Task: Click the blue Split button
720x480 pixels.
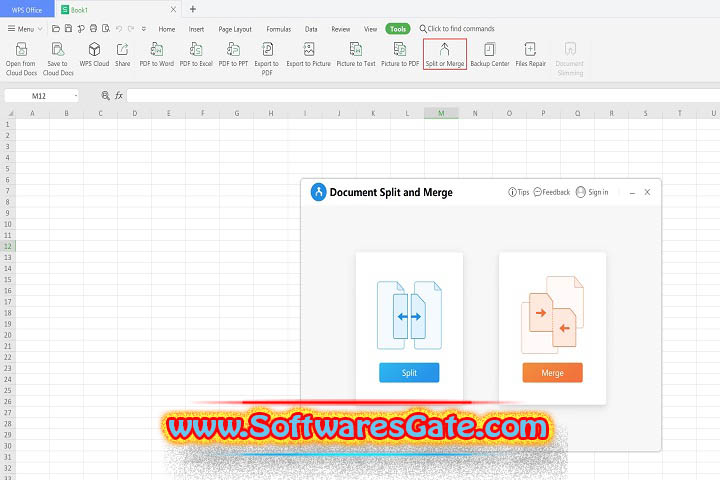Action: pyautogui.click(x=409, y=373)
